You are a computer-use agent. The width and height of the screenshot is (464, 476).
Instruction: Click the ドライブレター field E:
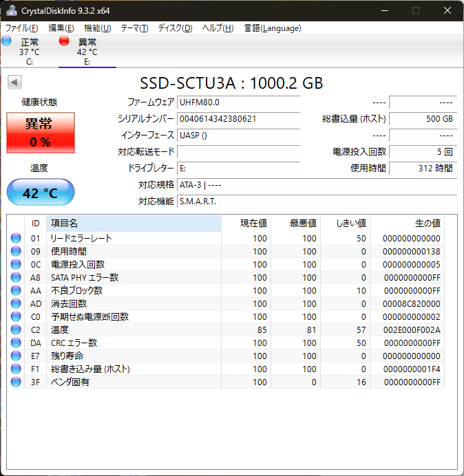238,168
